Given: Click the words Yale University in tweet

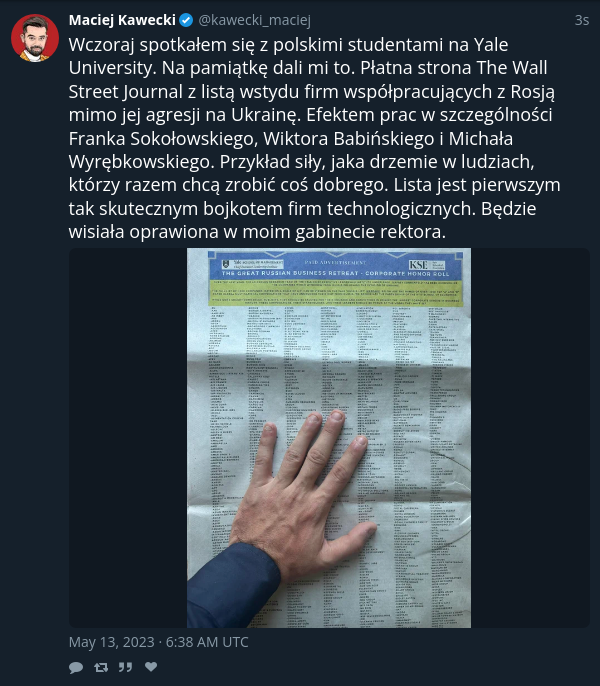Looking at the screenshot, I should coord(288,56).
